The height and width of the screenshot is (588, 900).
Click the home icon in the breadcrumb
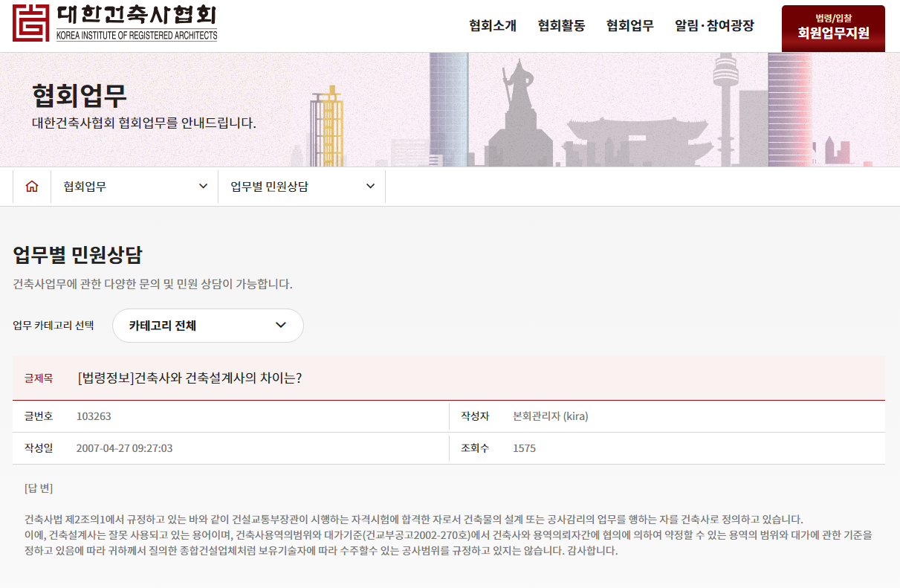pyautogui.click(x=32, y=186)
